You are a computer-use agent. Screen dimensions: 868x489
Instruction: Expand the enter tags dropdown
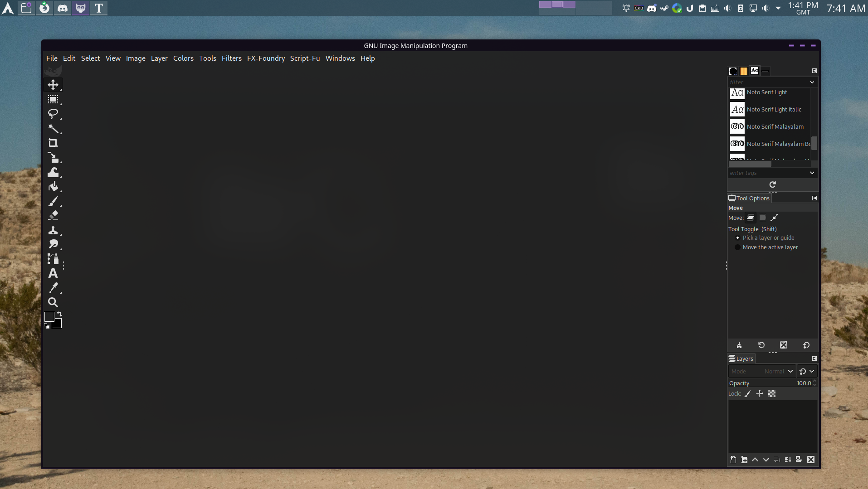[x=812, y=173]
